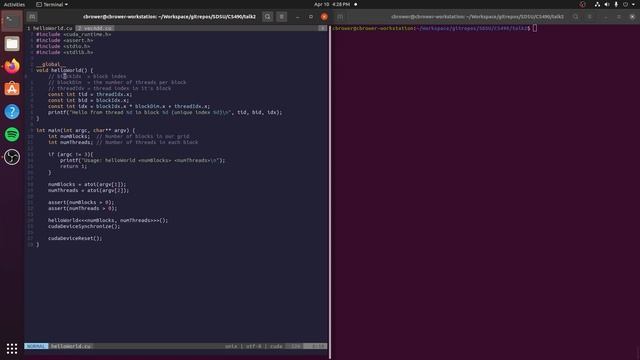This screenshot has height=360, width=640.
Task: Open the Activities overview
Action: pos(14,4)
